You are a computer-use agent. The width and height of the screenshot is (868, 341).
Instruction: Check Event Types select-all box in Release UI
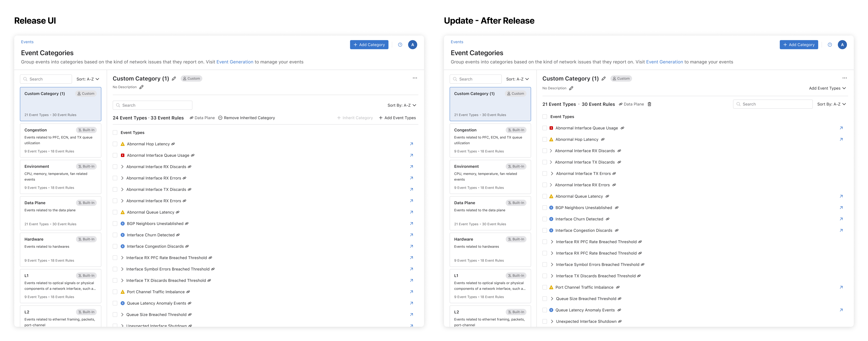coord(115,133)
